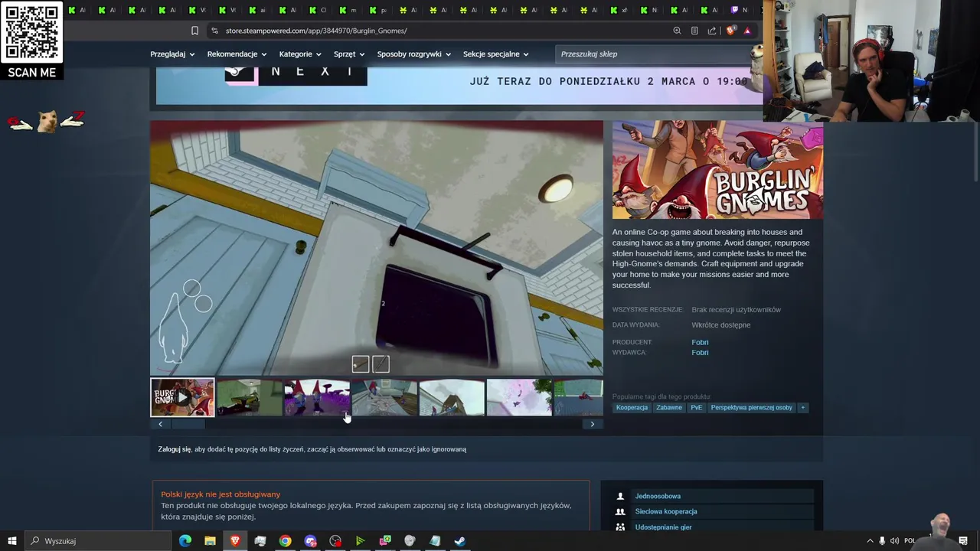Open Microsoft Edge from the taskbar

pyautogui.click(x=185, y=541)
